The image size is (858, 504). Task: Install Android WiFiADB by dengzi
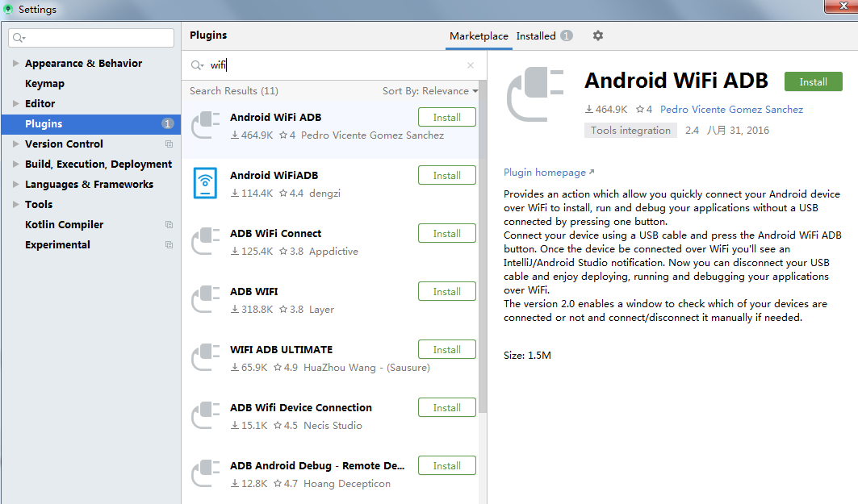coord(447,176)
